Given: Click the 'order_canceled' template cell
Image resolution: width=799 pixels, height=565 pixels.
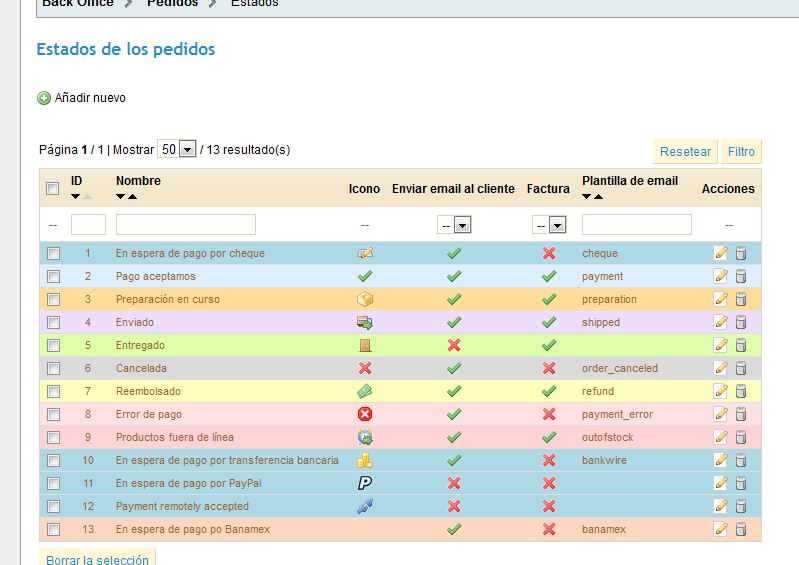Looking at the screenshot, I should pyautogui.click(x=620, y=368).
